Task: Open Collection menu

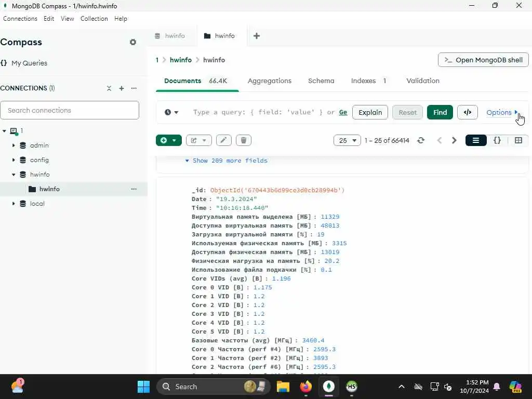Action: tap(94, 19)
